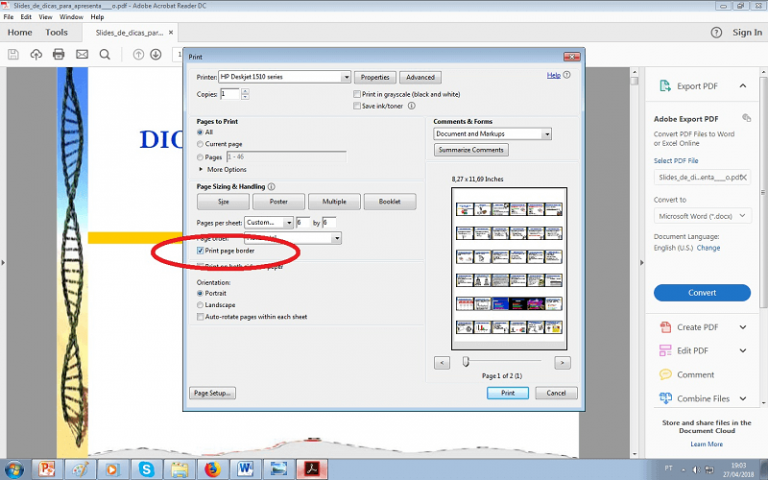Screen dimensions: 768x480
Task: Open the Comment tool in right panel
Action: click(695, 375)
